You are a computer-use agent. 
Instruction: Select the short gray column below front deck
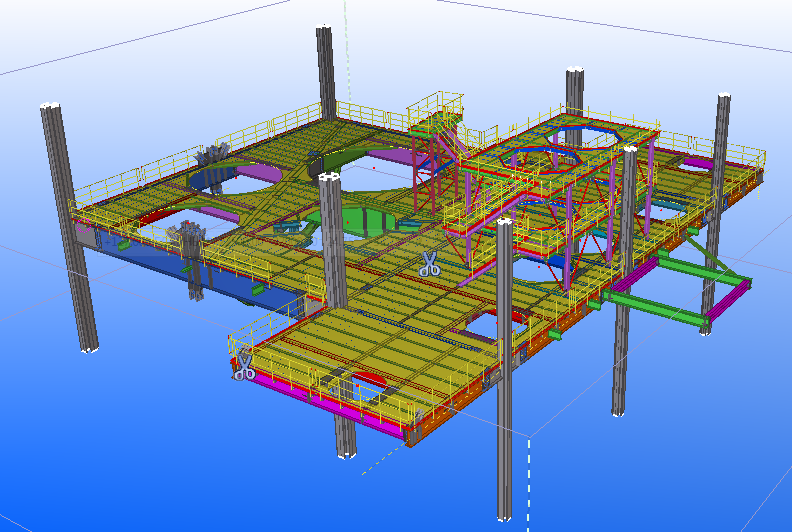click(344, 435)
